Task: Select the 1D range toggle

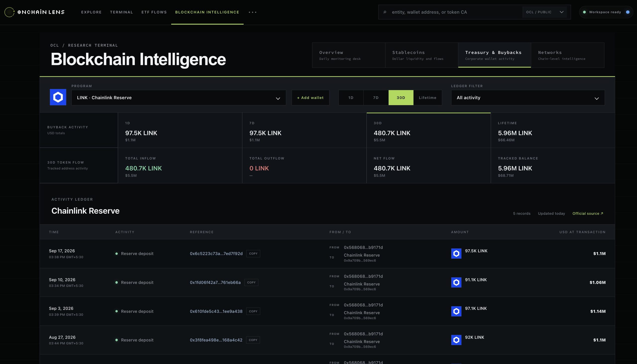Action: (351, 97)
